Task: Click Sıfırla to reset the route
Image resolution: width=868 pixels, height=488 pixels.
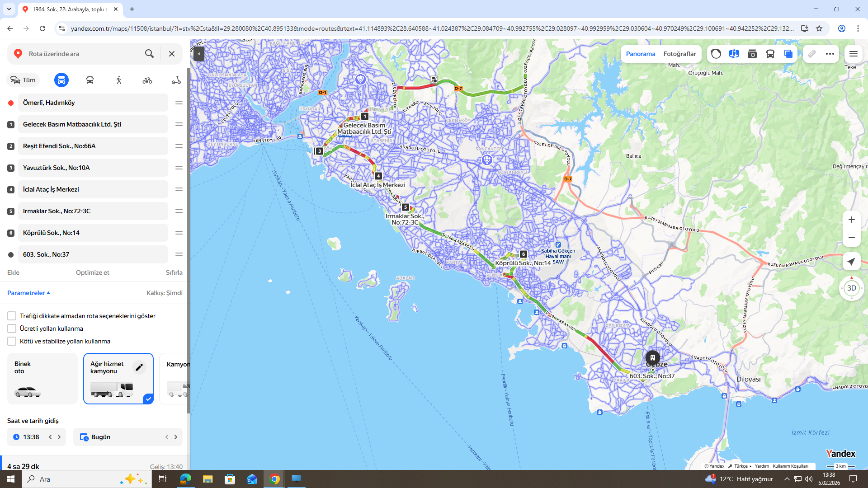Action: 174,272
